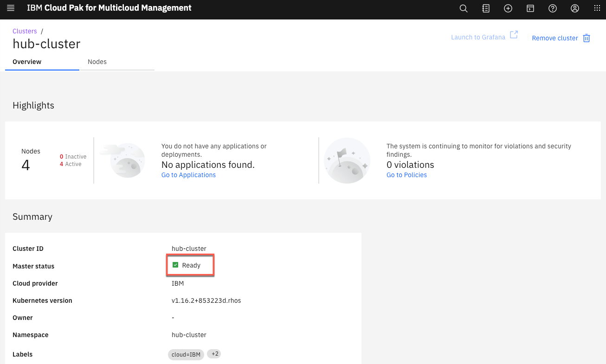Click the create resource plus icon
This screenshot has width=606, height=364.
click(x=508, y=8)
